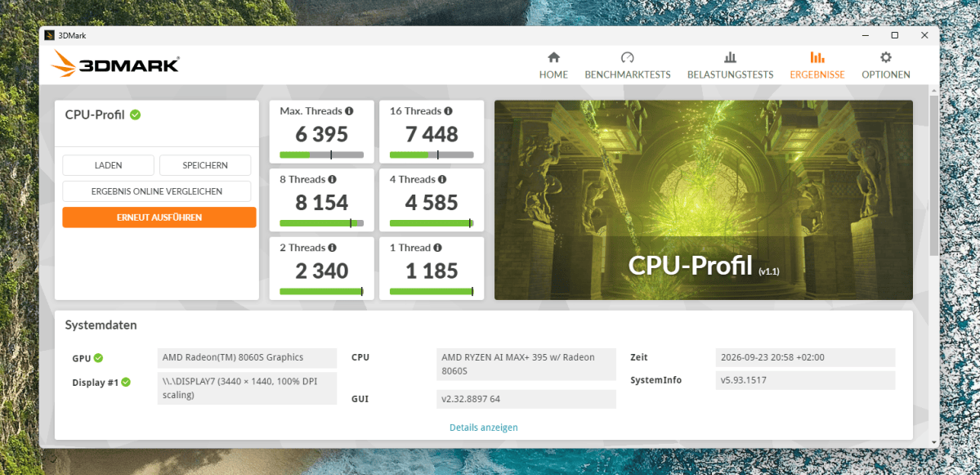
Task: Open the Details anzeigen link
Action: point(484,428)
